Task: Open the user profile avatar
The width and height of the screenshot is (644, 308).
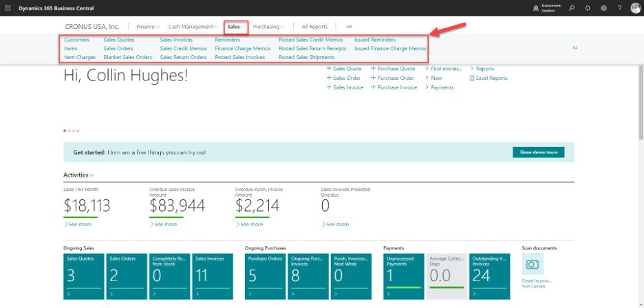Action: click(635, 8)
